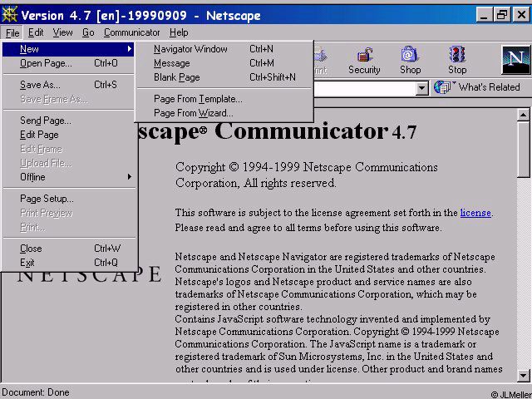532x399 pixels.
Task: Select Page From Wizard entry
Action: (224, 113)
